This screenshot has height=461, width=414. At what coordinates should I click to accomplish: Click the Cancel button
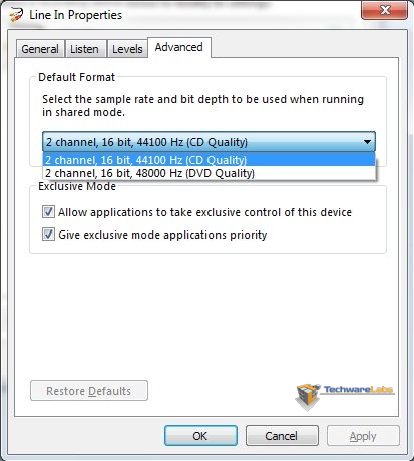coord(282,436)
